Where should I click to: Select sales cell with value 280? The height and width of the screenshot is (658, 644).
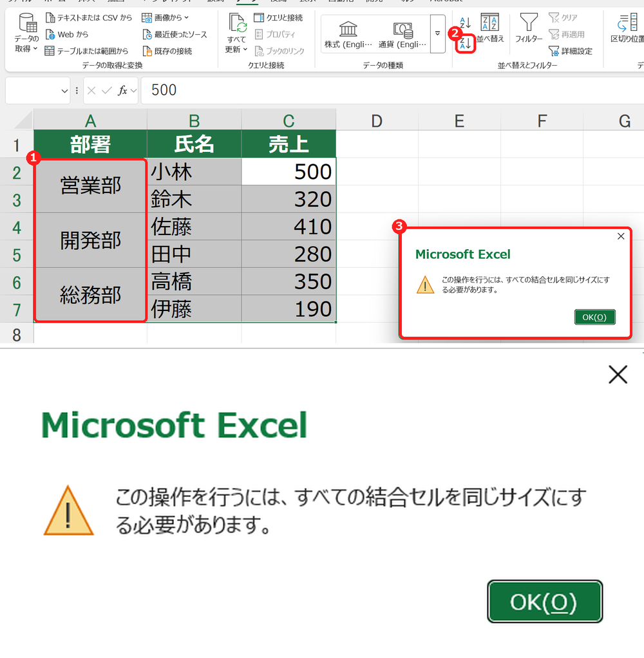pyautogui.click(x=289, y=254)
